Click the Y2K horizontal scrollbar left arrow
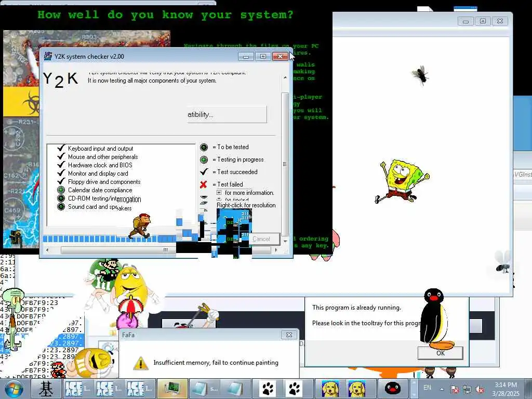Viewport: 532px width, 399px height. point(47,250)
